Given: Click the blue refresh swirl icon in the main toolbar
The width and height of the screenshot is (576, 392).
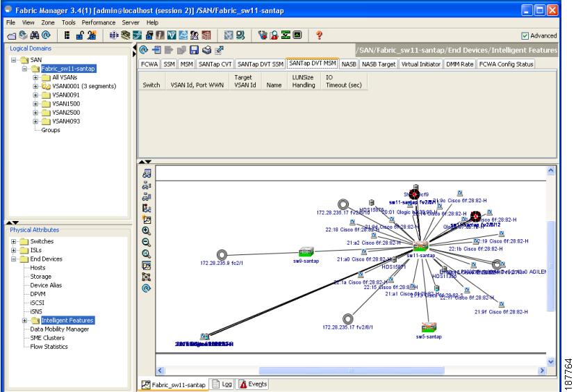Looking at the screenshot, I should [46, 35].
